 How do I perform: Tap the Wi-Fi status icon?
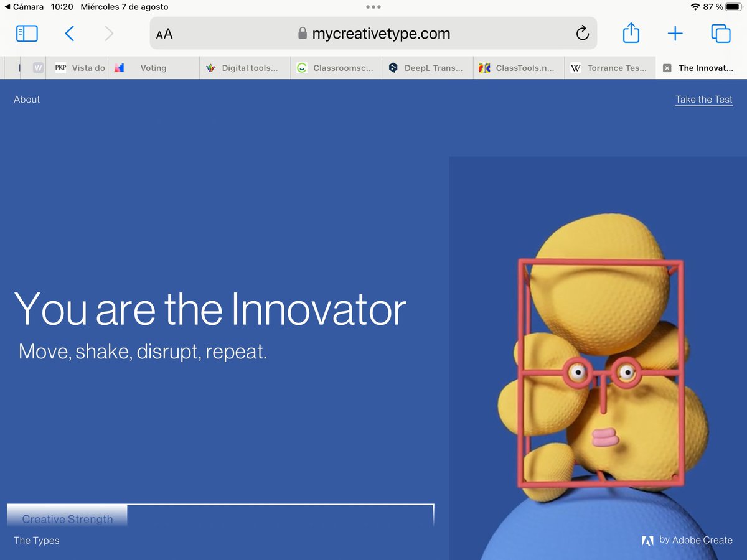695,7
